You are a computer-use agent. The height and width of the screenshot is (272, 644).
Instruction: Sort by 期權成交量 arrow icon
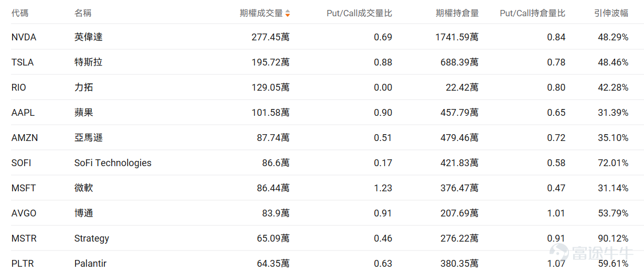click(x=287, y=14)
